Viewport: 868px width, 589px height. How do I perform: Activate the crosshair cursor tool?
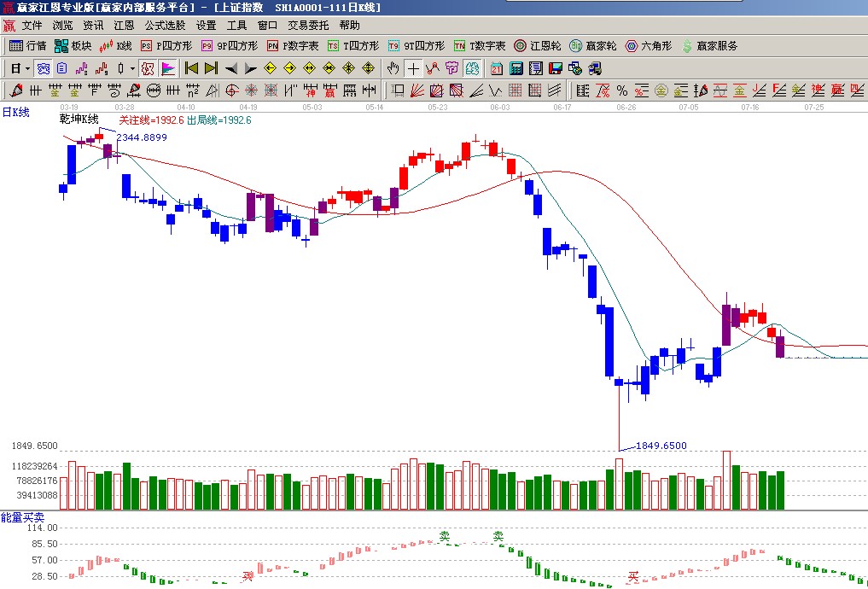point(413,68)
